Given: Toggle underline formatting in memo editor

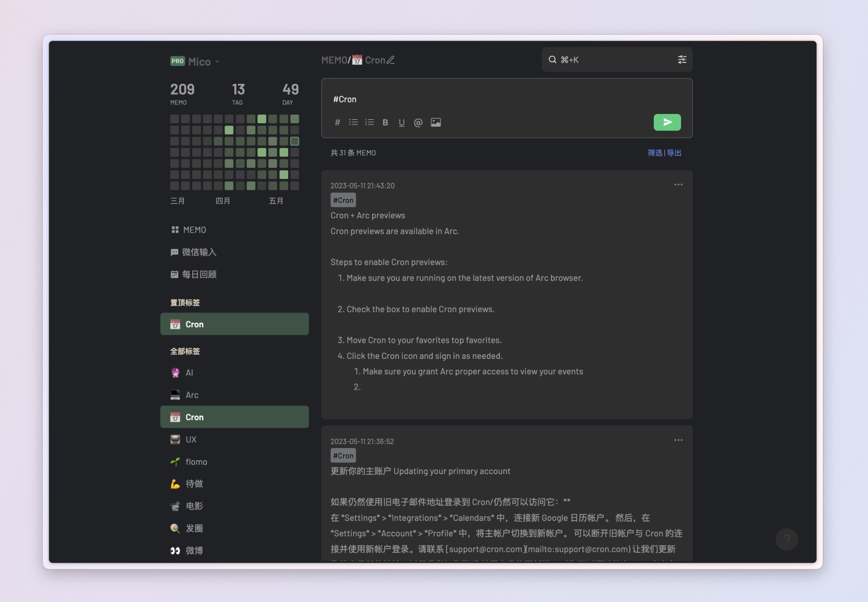Looking at the screenshot, I should [402, 123].
